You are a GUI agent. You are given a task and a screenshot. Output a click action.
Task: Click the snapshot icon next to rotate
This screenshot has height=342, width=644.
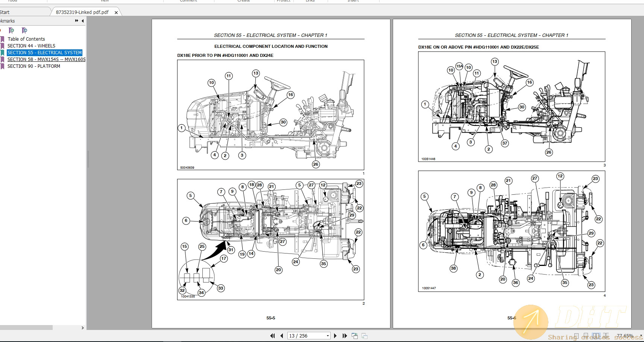coord(364,335)
